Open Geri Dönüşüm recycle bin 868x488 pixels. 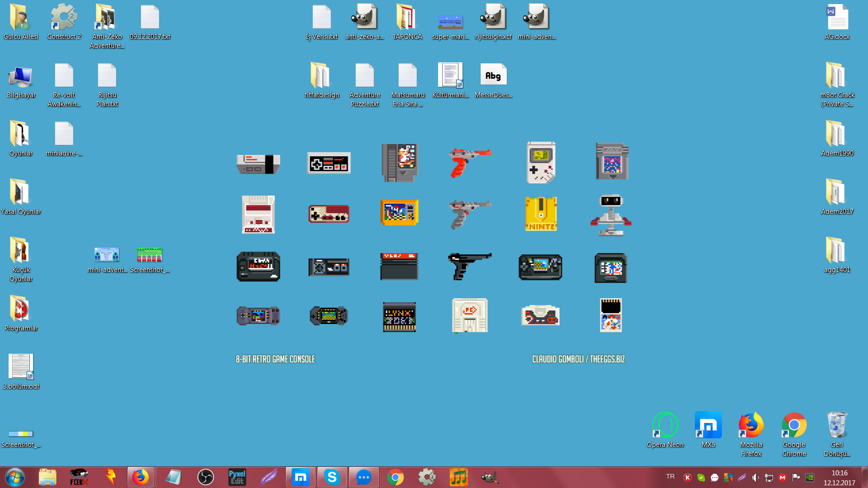point(837,435)
